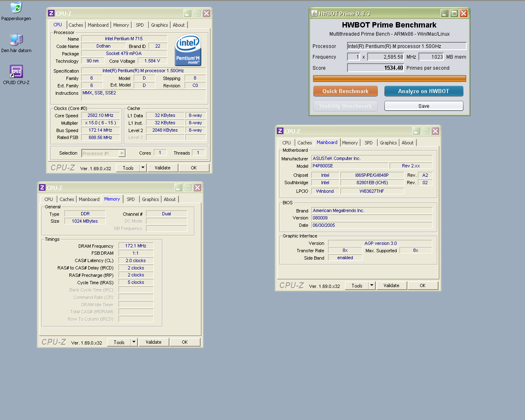Expand the Tools arrow in the Memory tab window

click(134, 342)
